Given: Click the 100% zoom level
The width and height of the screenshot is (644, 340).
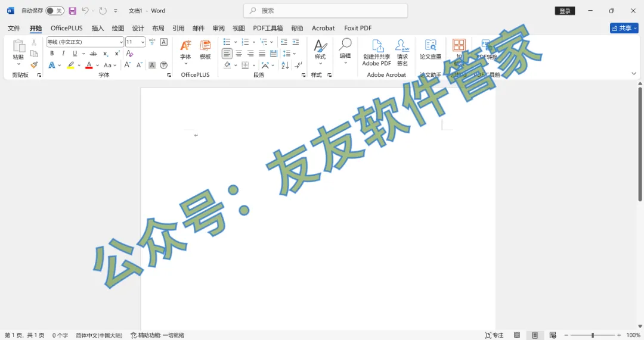Looking at the screenshot, I should 633,335.
